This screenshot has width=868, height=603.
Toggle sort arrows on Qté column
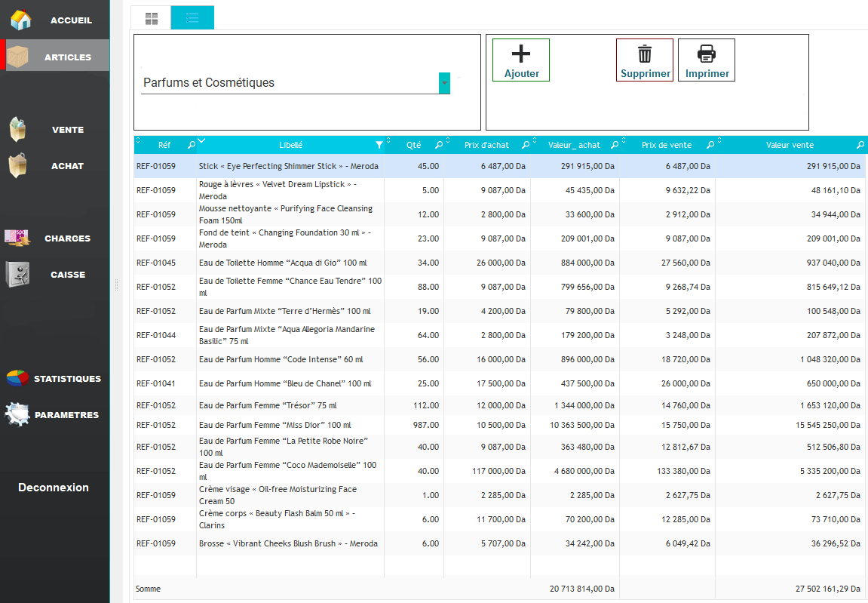click(x=388, y=140)
